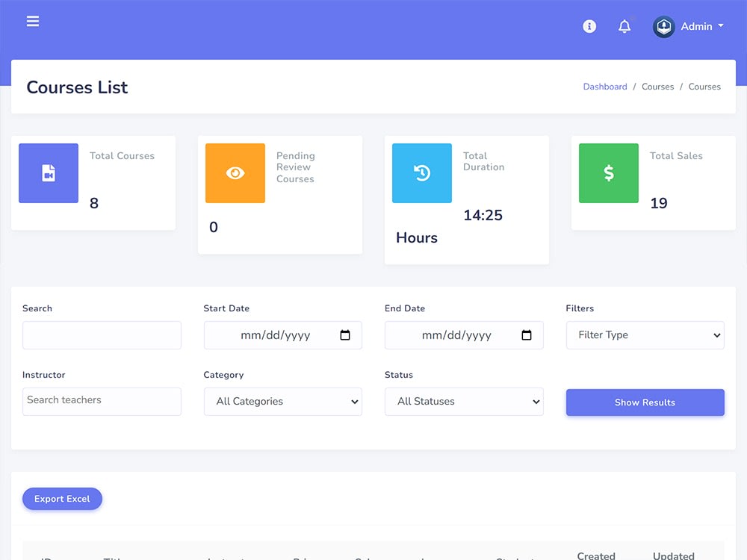Image resolution: width=747 pixels, height=560 pixels.
Task: Focus the Search teachers instructor field
Action: (x=102, y=402)
